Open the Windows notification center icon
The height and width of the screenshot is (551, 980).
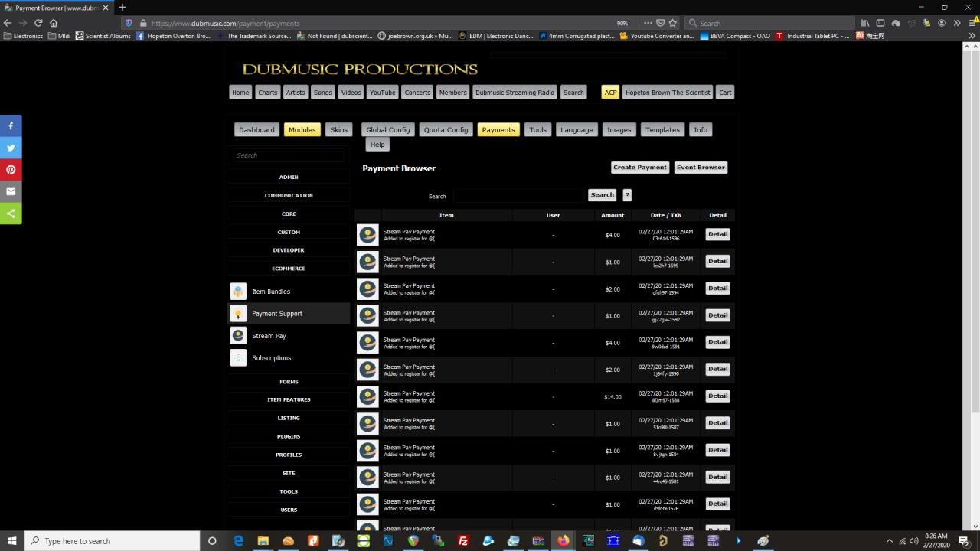click(965, 541)
